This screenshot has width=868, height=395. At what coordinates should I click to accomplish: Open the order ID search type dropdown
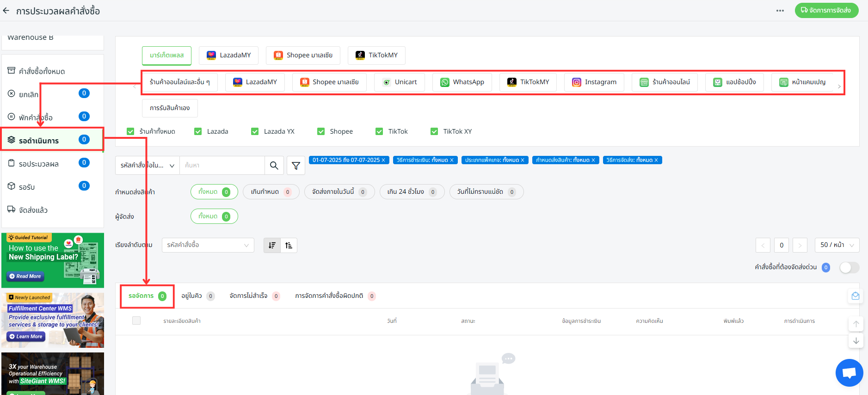coord(147,166)
